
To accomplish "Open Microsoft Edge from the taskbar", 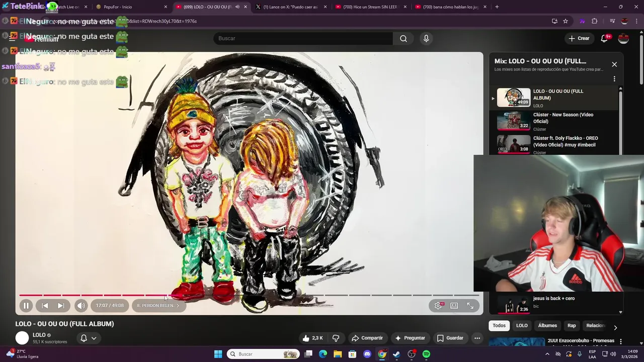I will tap(323, 354).
